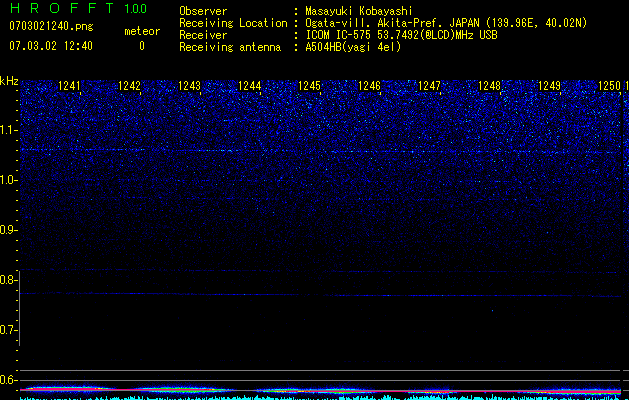This screenshot has height=400, width=629.
Task: Click the 1.1 kHz axis label
Action: [x=9, y=130]
